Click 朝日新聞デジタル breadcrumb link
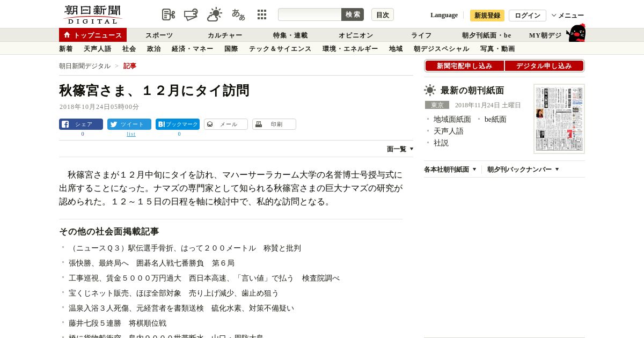 click(85, 66)
